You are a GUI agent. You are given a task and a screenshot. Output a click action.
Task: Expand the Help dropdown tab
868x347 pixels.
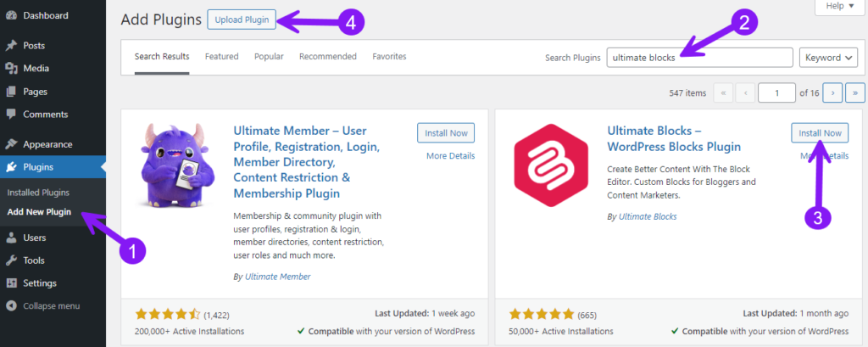pos(839,6)
